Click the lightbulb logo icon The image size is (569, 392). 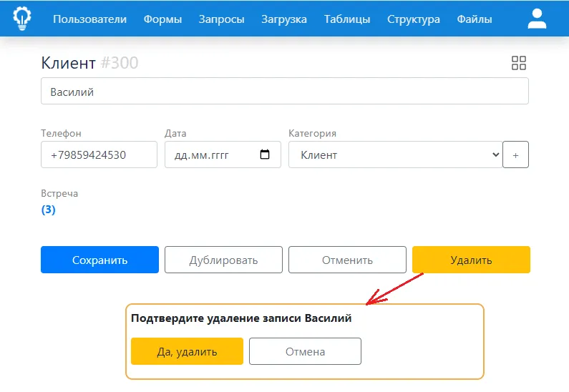[x=22, y=18]
